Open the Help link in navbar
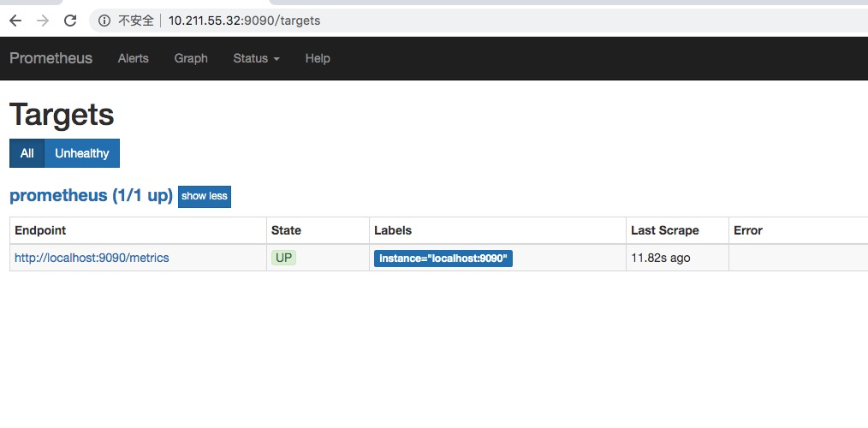Viewport: 868px width, 428px height. (x=318, y=58)
